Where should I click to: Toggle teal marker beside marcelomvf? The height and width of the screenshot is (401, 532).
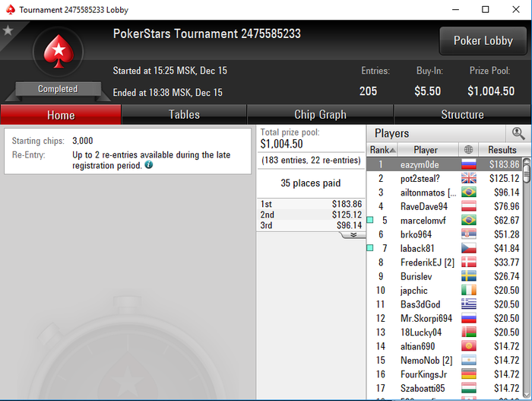coord(370,220)
